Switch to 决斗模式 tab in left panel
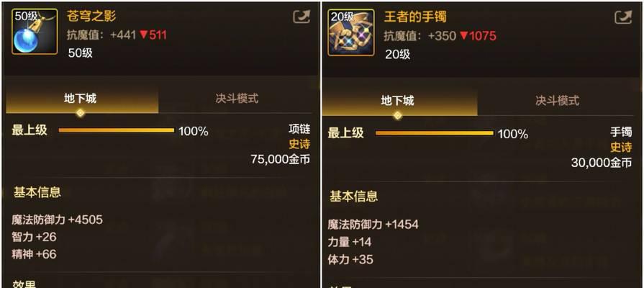 point(237,99)
